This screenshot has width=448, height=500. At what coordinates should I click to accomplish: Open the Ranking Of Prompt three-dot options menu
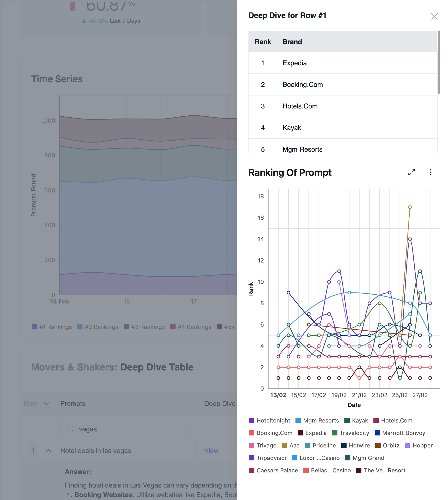(430, 172)
